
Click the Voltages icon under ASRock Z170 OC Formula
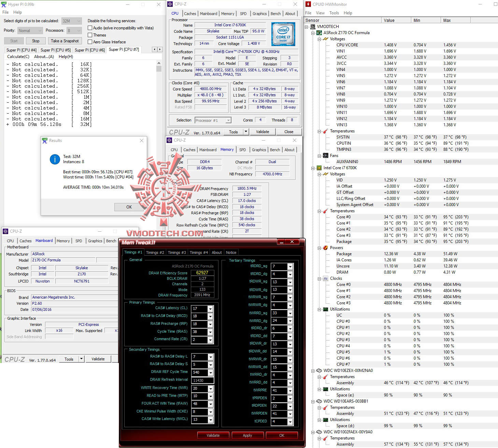click(x=325, y=39)
